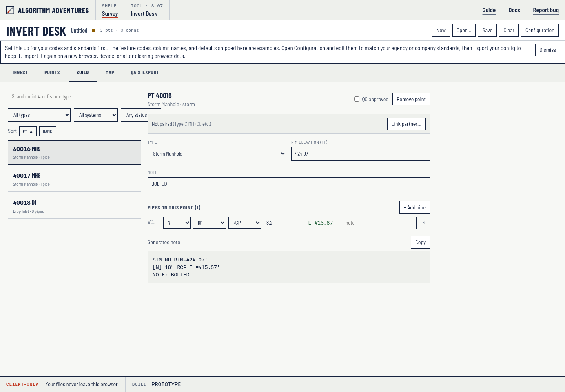Viewport: 565px width, 392px height.
Task: Remove pipe #1 with the × button
Action: tap(424, 223)
